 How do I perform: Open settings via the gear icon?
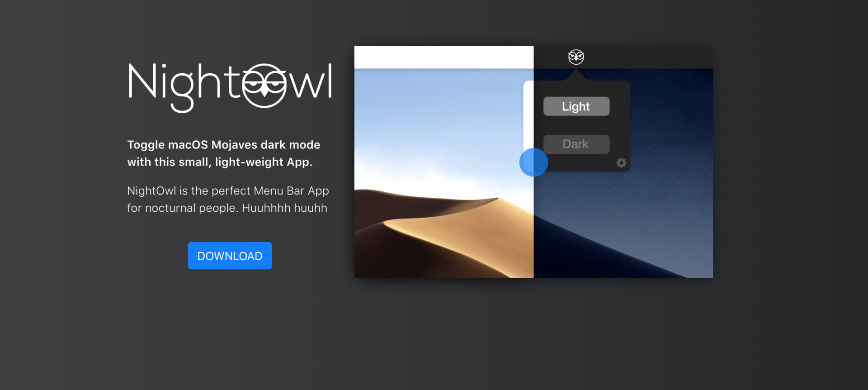622,163
